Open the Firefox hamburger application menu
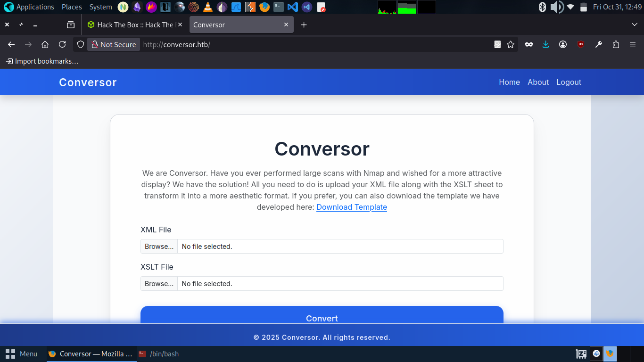 pyautogui.click(x=633, y=44)
